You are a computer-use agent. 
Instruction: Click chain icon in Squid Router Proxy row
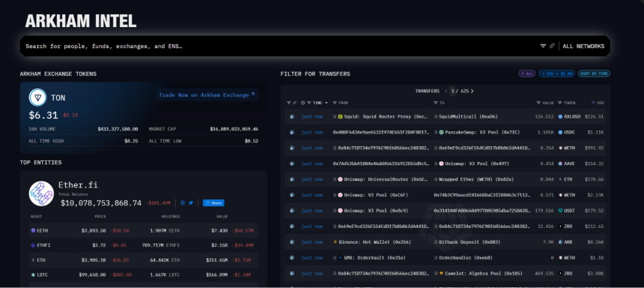click(292, 116)
